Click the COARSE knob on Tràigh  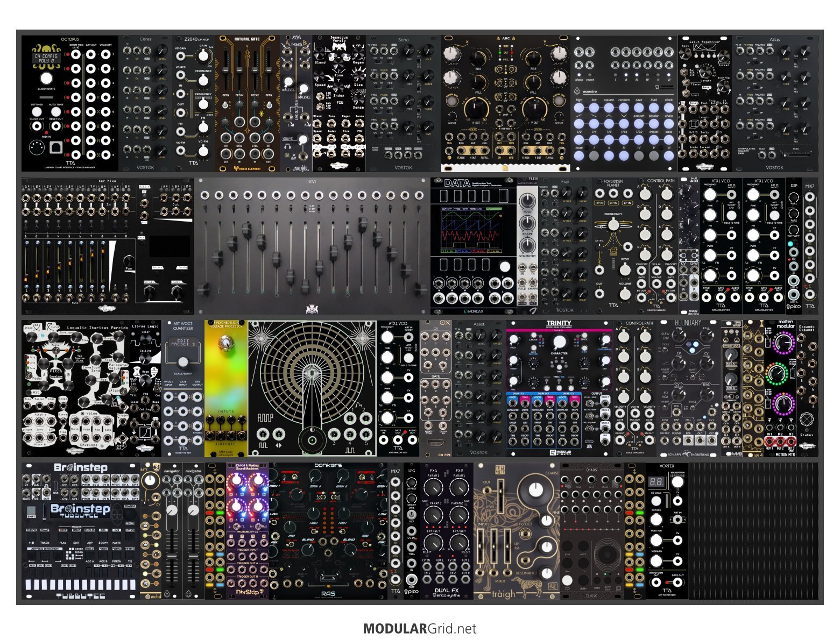point(535,490)
